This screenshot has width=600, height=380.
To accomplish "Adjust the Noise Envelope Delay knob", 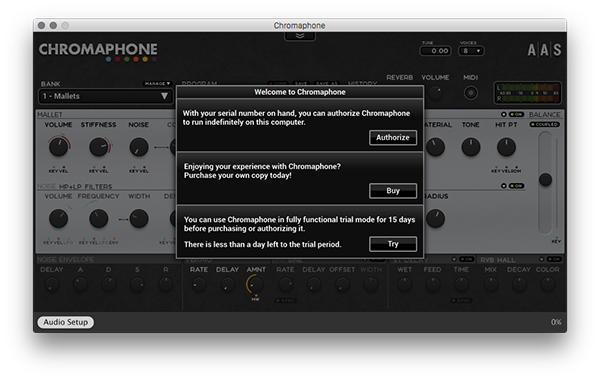I will pyautogui.click(x=52, y=284).
